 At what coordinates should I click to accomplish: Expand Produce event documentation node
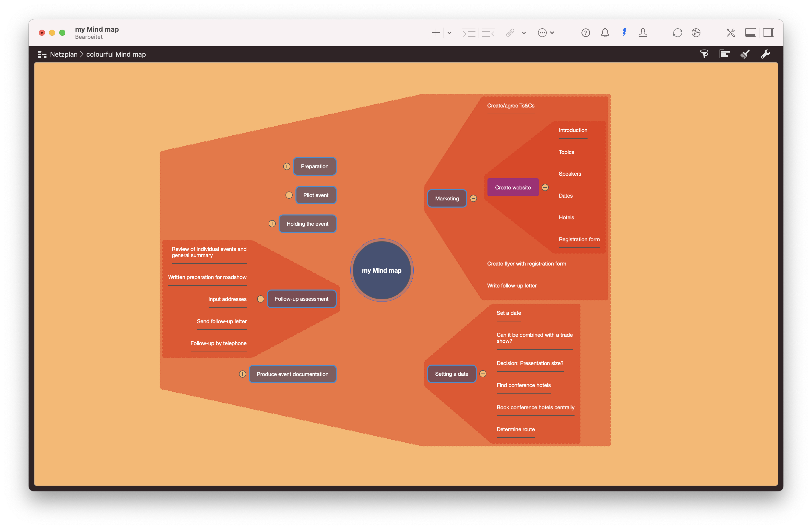point(242,374)
